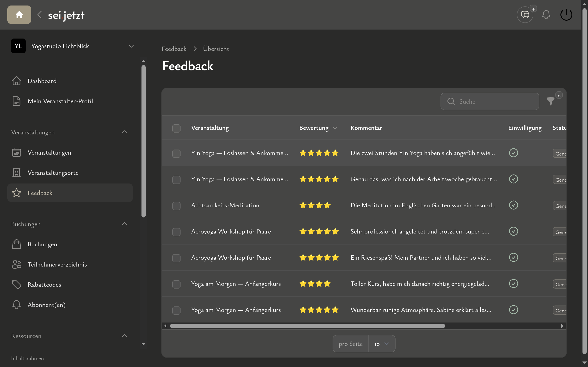Click the table horizontal scrollbar
Viewport: 588px width, 367px height.
click(x=307, y=326)
